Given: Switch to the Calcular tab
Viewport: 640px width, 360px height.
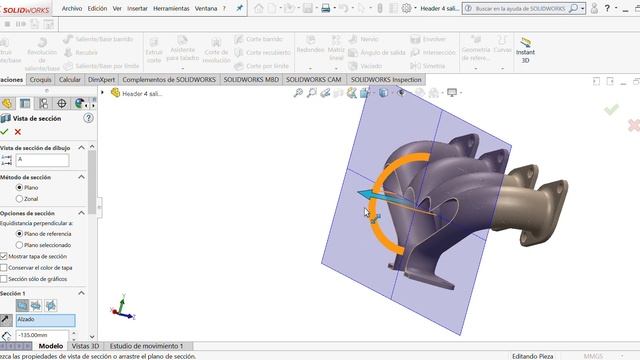Looking at the screenshot, I should click(70, 80).
